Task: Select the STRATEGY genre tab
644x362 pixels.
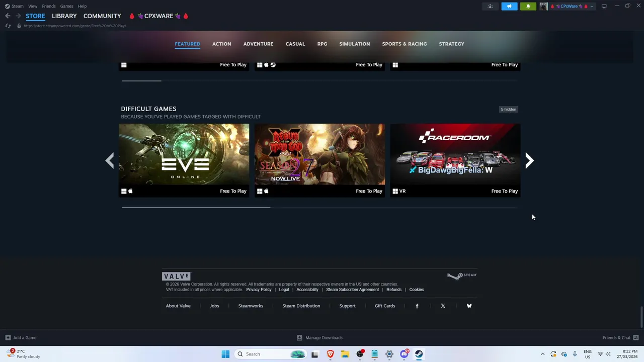Action: pos(452,44)
